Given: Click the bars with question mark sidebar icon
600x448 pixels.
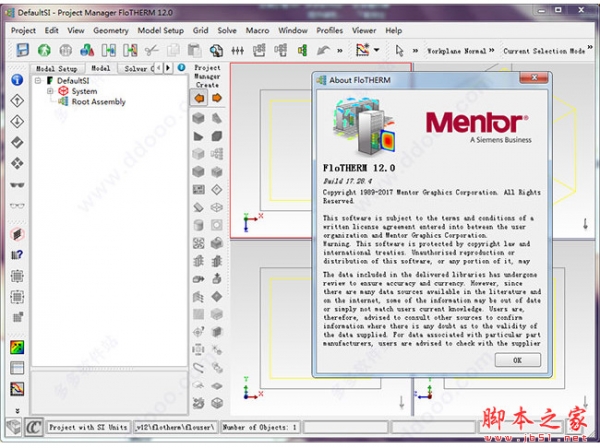Looking at the screenshot, I should pos(17,255).
